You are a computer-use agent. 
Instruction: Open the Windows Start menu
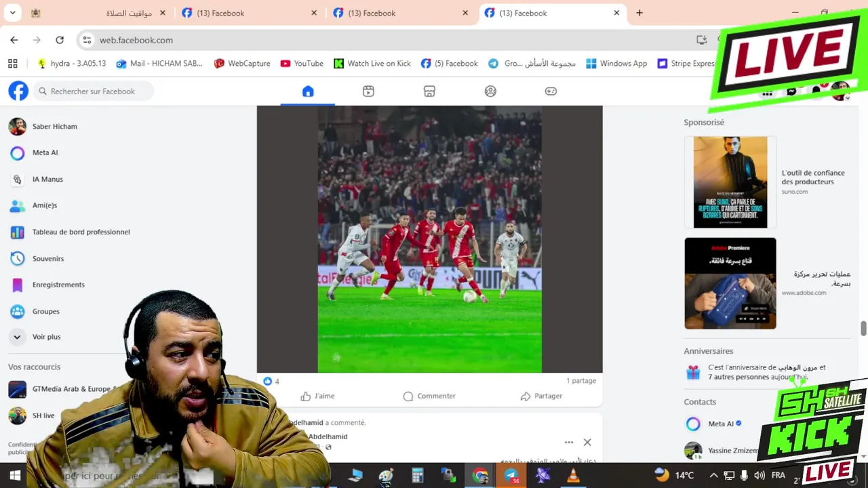point(14,476)
